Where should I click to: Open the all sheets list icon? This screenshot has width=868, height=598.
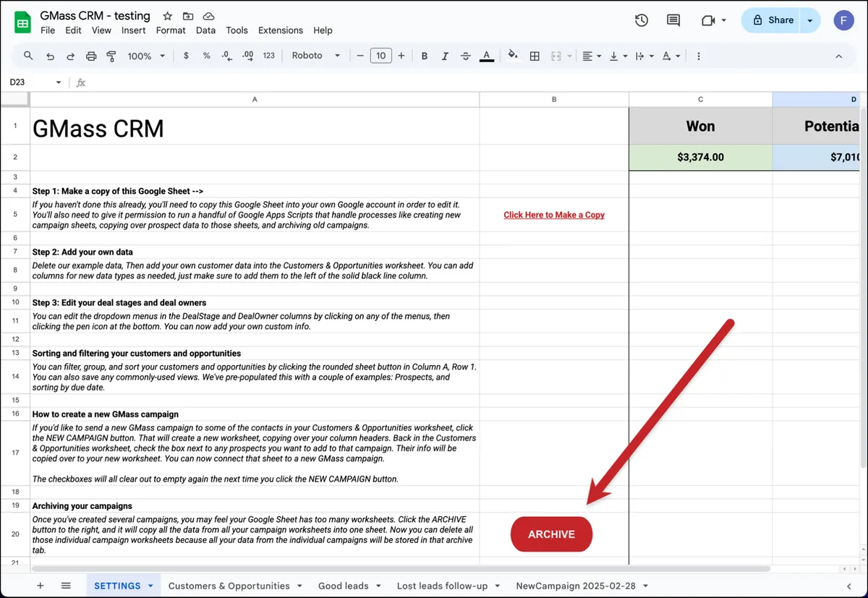point(66,586)
